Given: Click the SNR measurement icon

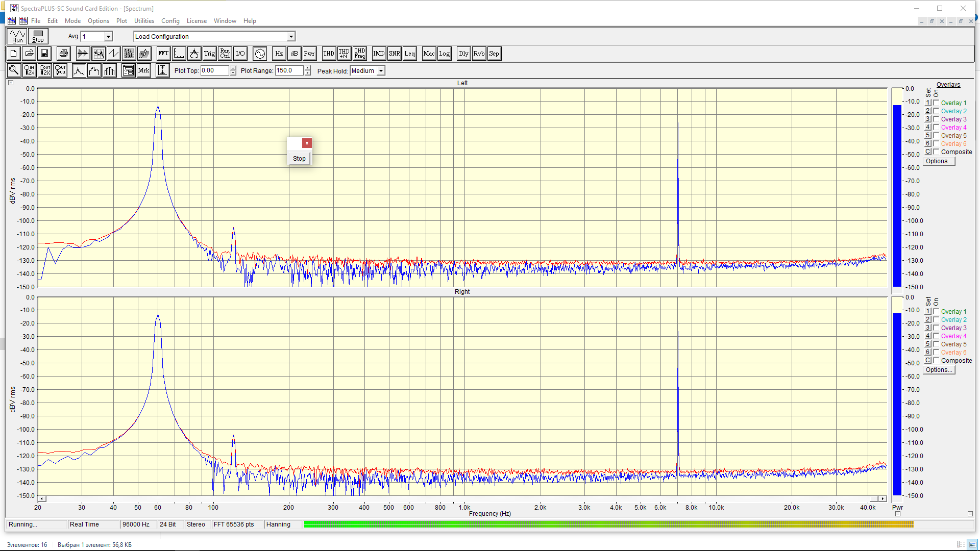Looking at the screenshot, I should pos(394,54).
